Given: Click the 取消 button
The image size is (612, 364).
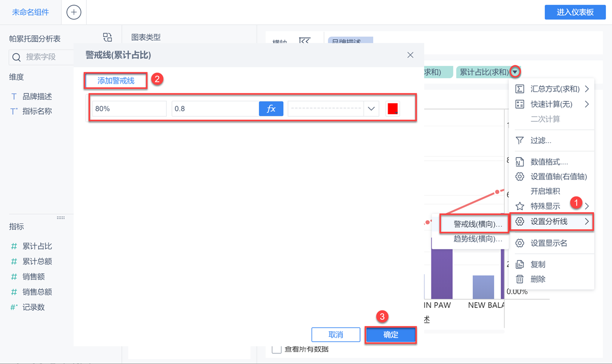Looking at the screenshot, I should coord(336,334).
